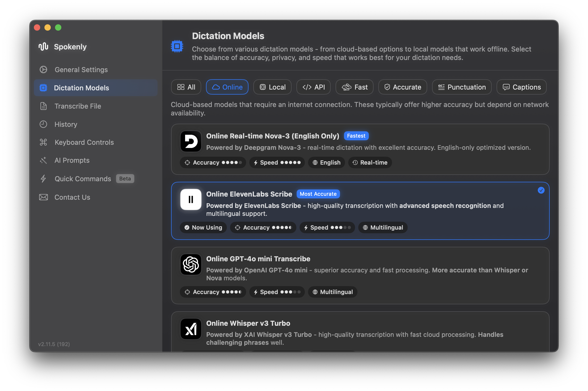Click the XAI logo on Whisper card

tap(191, 329)
